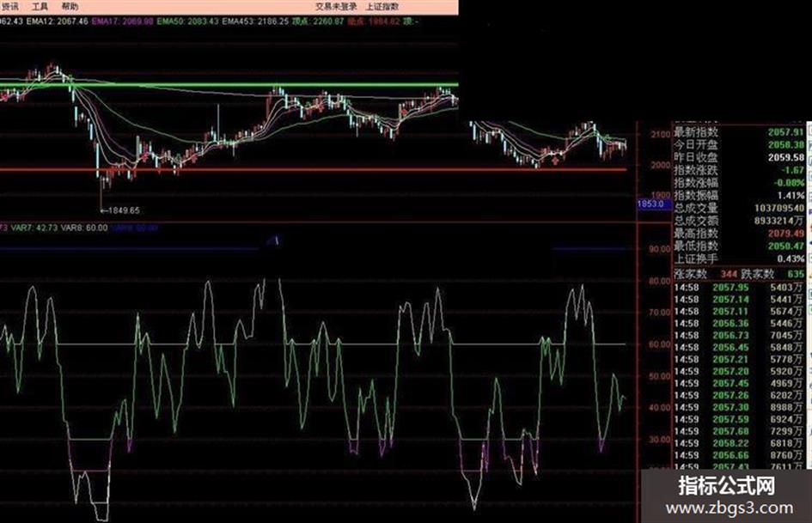The image size is (812, 523).
Task: Open the 帮助 menu
Action: click(70, 7)
